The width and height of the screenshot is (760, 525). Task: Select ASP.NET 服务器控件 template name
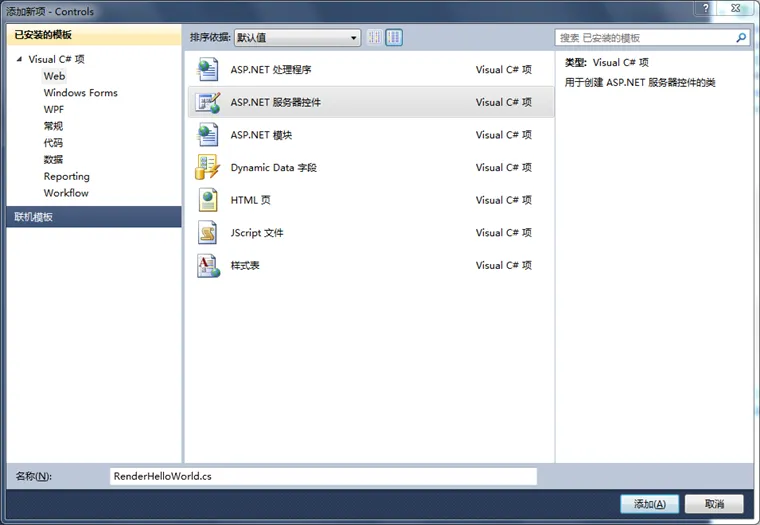tap(276, 102)
